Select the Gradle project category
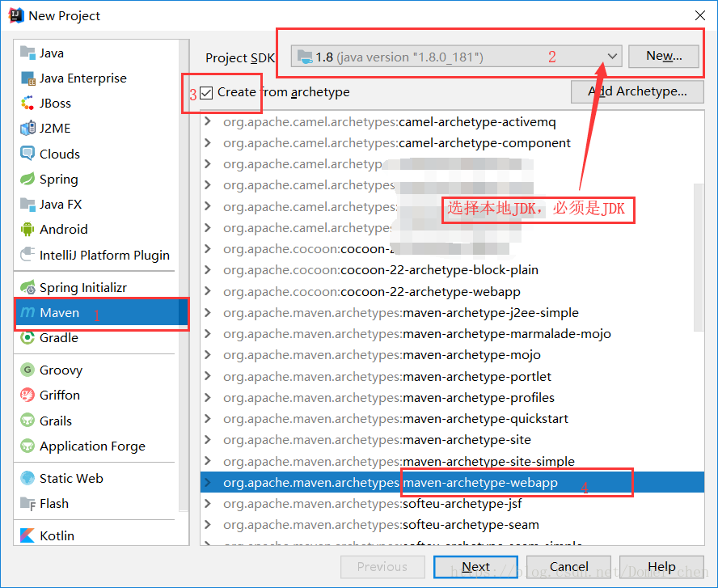Image resolution: width=718 pixels, height=588 pixels. pos(96,337)
